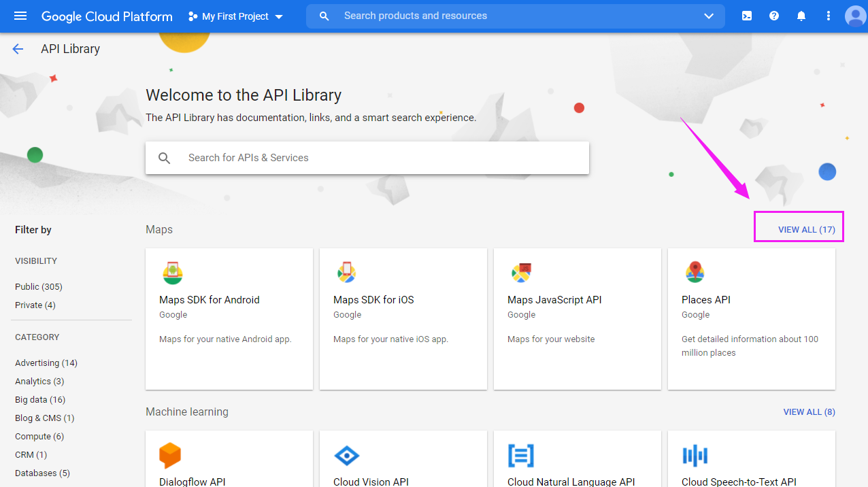Image resolution: width=868 pixels, height=487 pixels.
Task: Filter by Public (305) visibility
Action: coord(39,287)
